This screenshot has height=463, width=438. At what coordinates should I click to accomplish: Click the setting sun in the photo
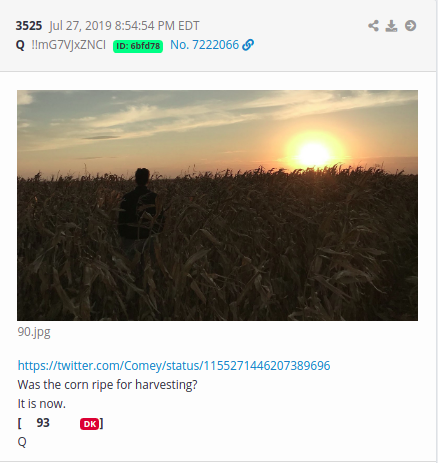313,154
